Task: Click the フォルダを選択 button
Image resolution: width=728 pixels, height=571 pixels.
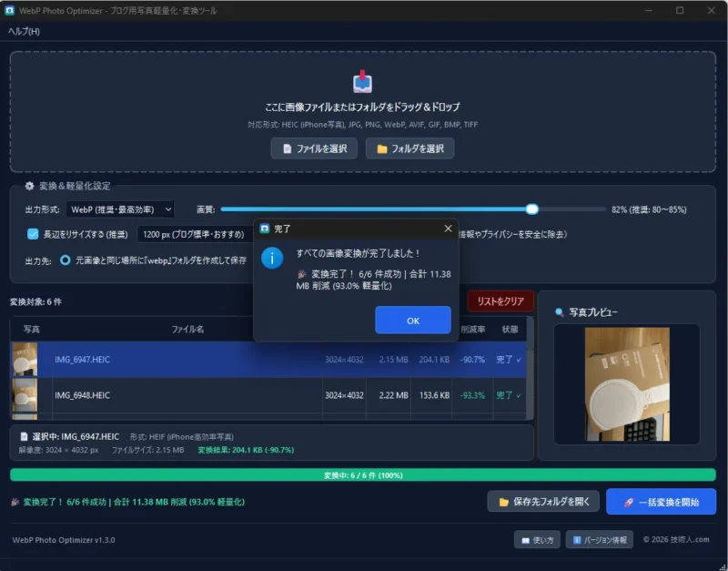Action: tap(410, 148)
